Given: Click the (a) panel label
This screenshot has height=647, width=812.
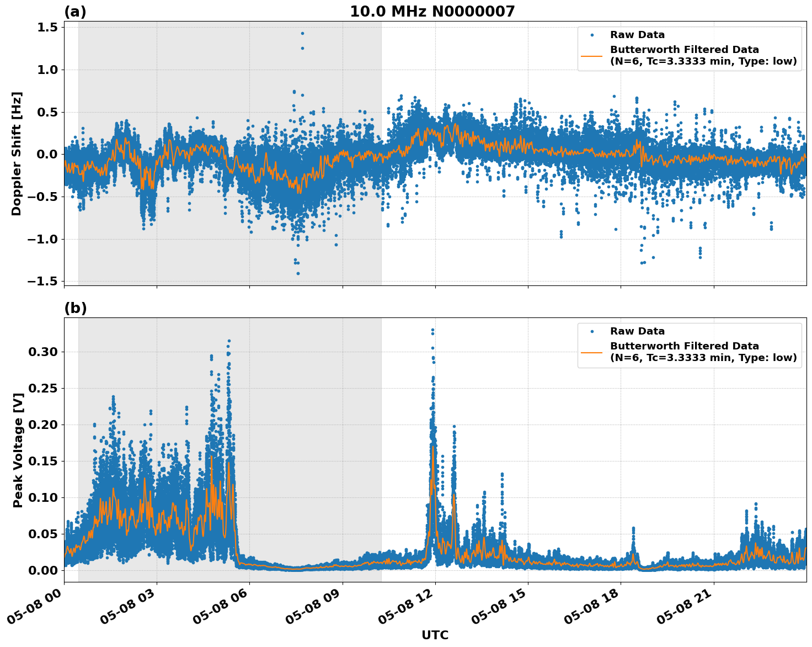Looking at the screenshot, I should pos(75,12).
